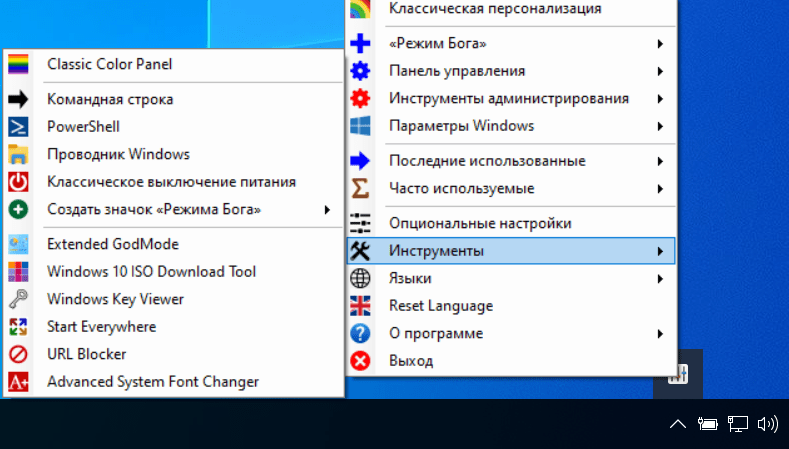This screenshot has height=449, width=789.
Task: Open URL Blocker tool
Action: tap(174, 354)
